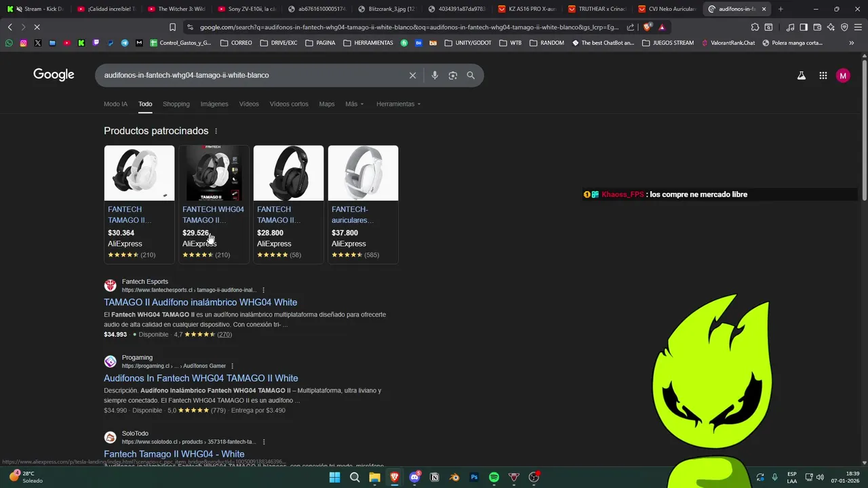Open Discord from the taskbar

point(414,477)
